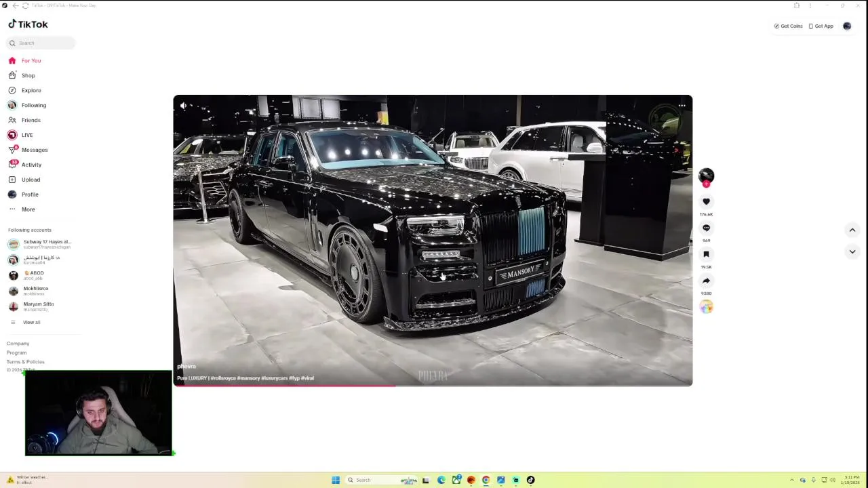Click the #mansory hashtag
Viewport: 868px width, 488px height.
click(248, 378)
